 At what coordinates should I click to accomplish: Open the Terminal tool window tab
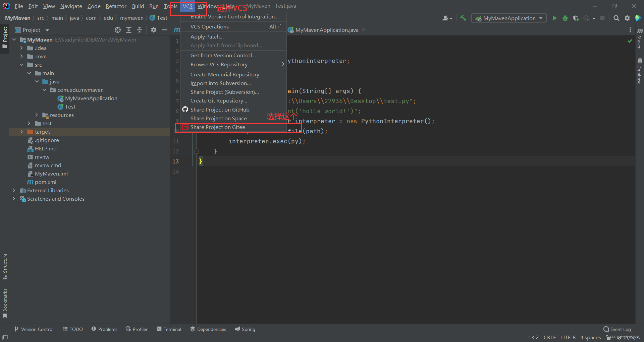click(169, 329)
